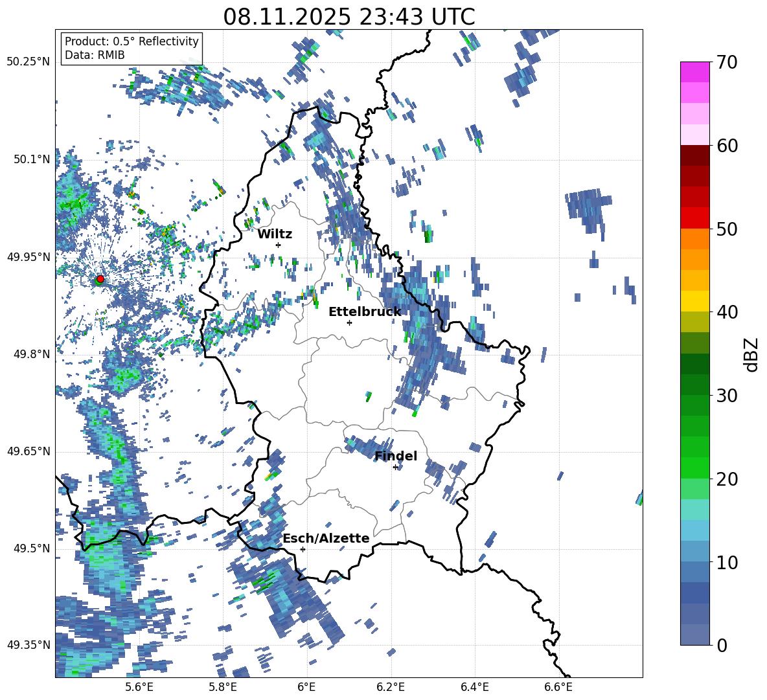Select the Findel location label

[396, 456]
